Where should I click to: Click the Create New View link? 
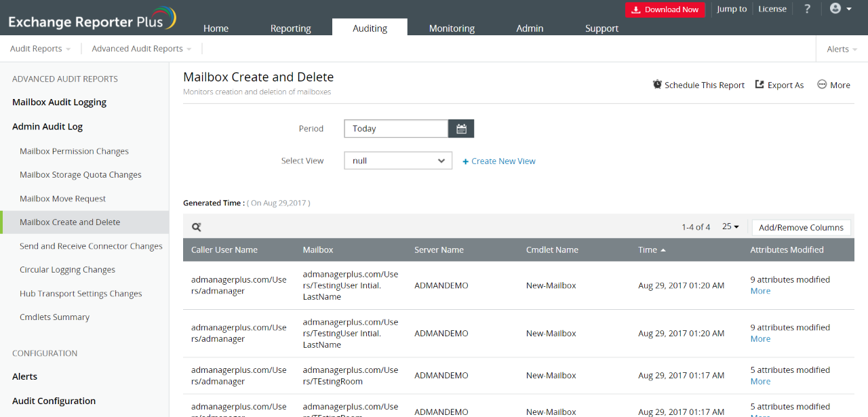click(499, 161)
